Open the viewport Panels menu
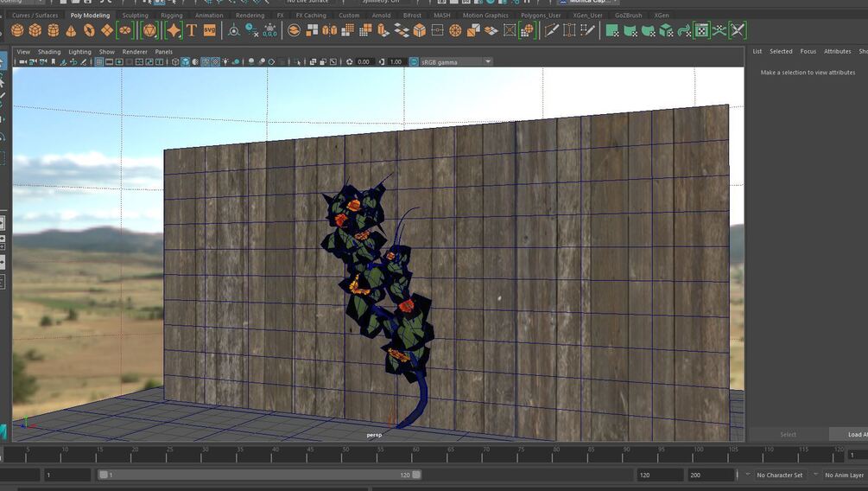The width and height of the screenshot is (868, 491). pyautogui.click(x=164, y=52)
